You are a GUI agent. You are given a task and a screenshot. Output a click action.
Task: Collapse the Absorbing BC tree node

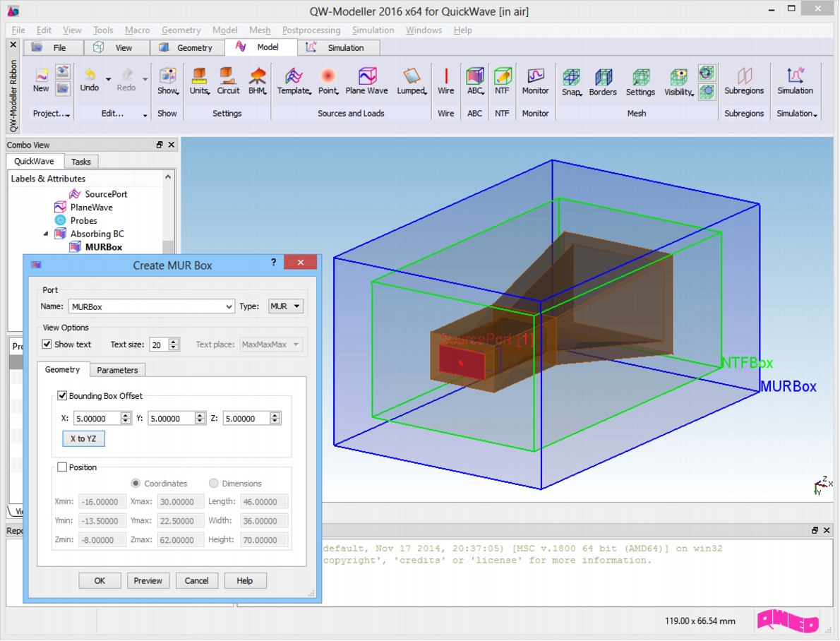click(x=46, y=234)
